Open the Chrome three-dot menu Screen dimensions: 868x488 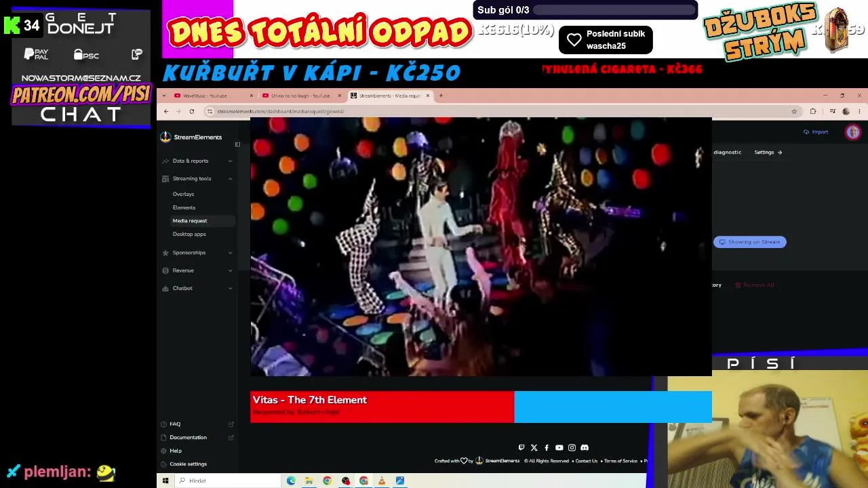859,111
